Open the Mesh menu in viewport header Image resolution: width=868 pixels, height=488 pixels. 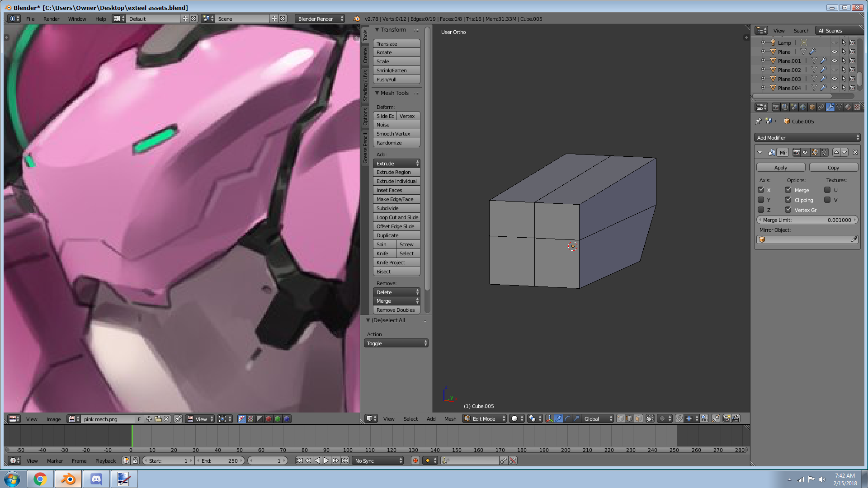click(450, 419)
